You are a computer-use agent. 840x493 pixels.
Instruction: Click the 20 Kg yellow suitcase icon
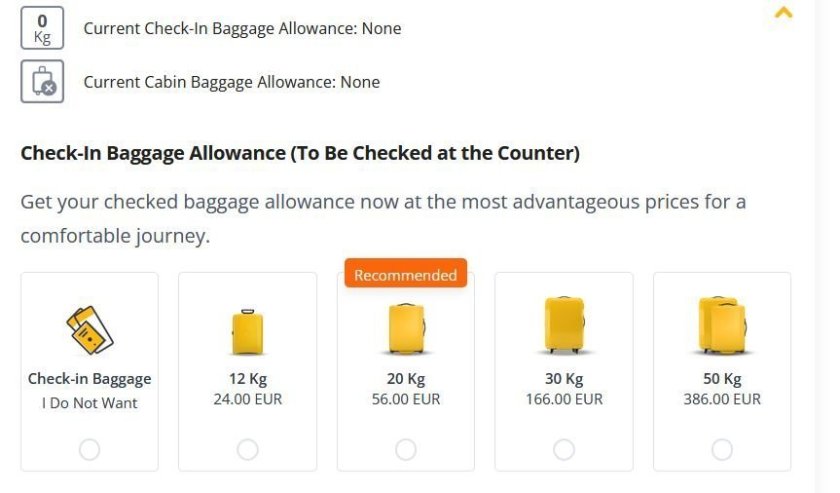(406, 329)
